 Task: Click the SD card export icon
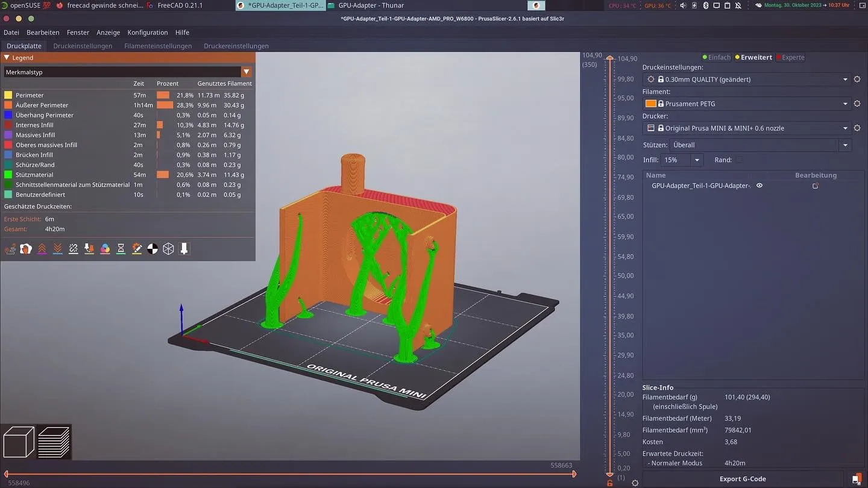point(856,479)
